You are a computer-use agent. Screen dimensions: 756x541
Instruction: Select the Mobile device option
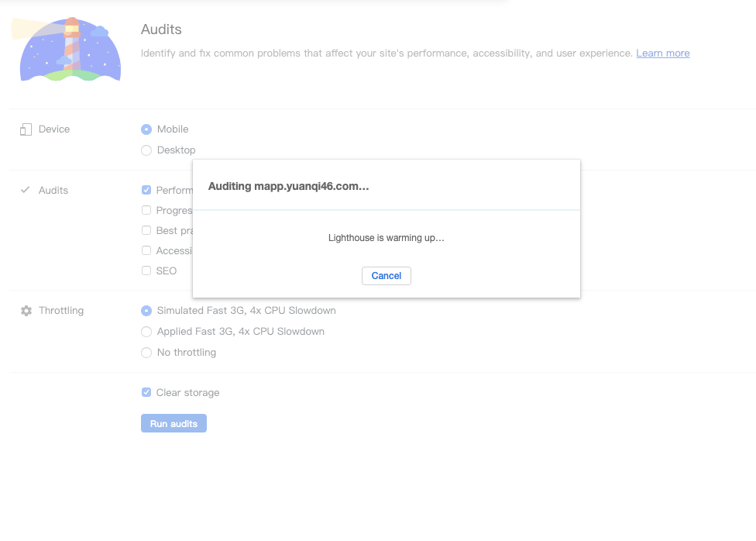tap(146, 129)
